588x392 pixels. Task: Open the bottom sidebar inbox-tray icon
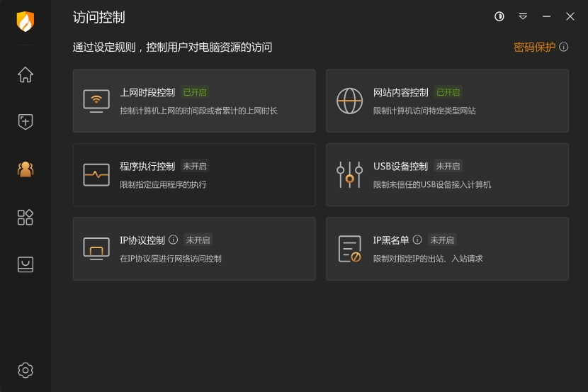[x=26, y=264]
